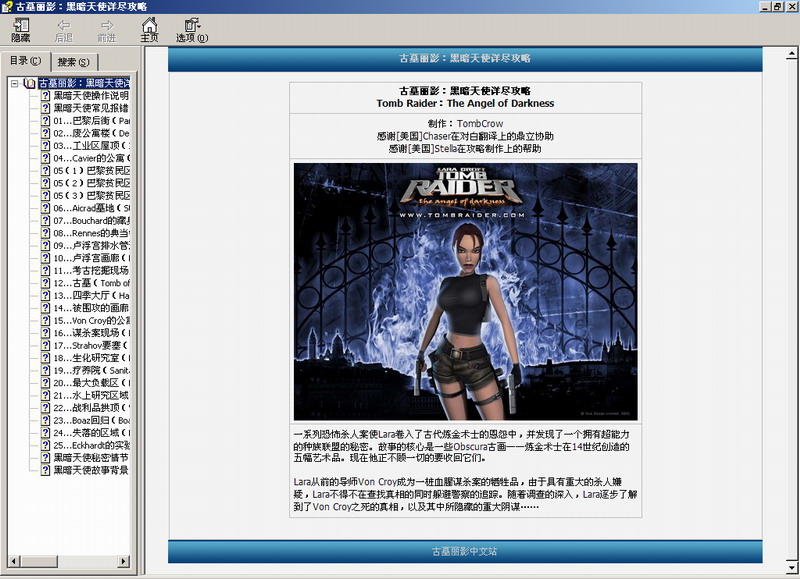The width and height of the screenshot is (800, 579).
Task: Open chapter 15...Von Croy的公寓
Action: tap(91, 321)
